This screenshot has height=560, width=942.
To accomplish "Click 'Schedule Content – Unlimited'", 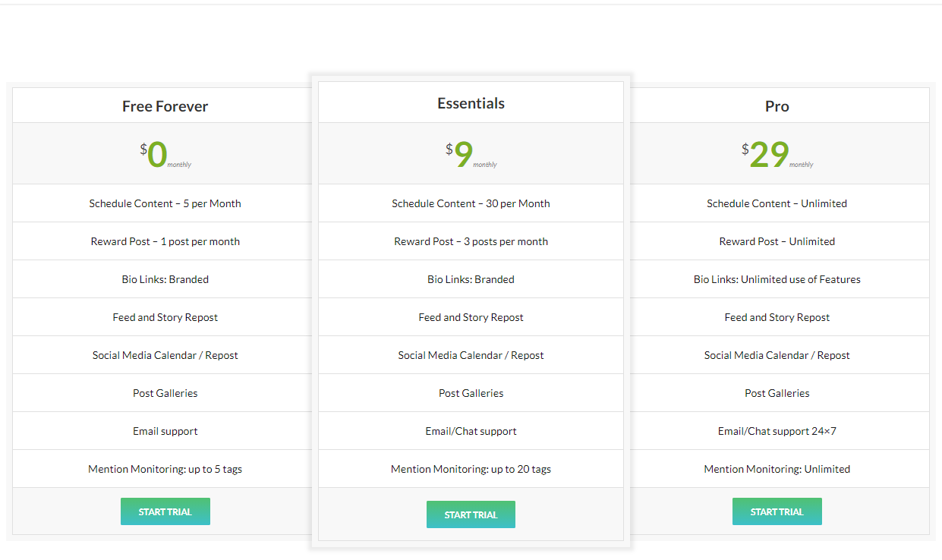I will point(777,203).
